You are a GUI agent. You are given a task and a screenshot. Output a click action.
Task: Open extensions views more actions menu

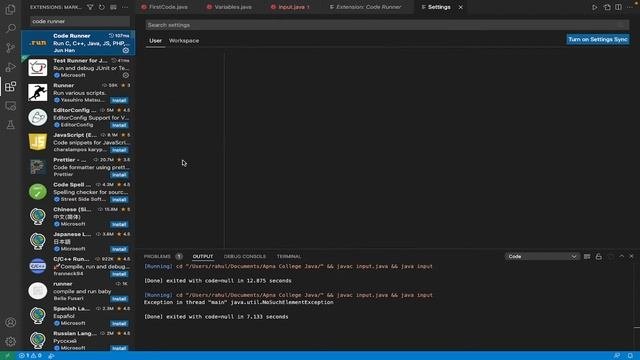click(125, 7)
